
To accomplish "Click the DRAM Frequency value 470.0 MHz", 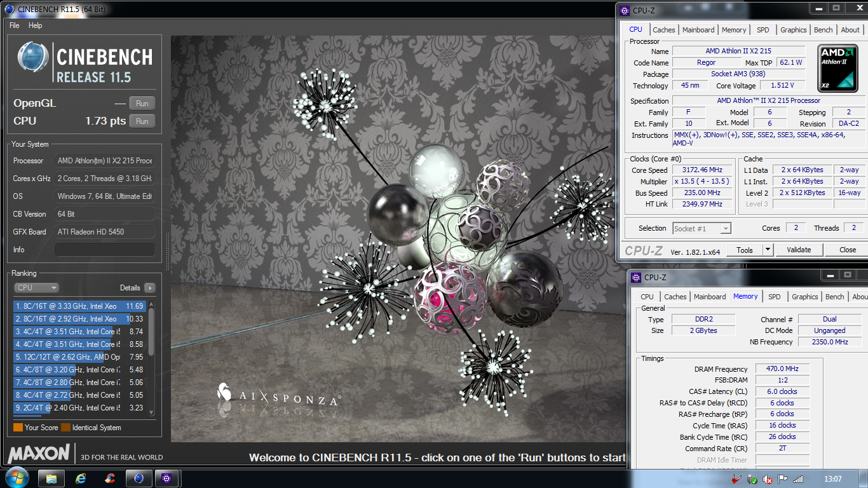I will (782, 369).
